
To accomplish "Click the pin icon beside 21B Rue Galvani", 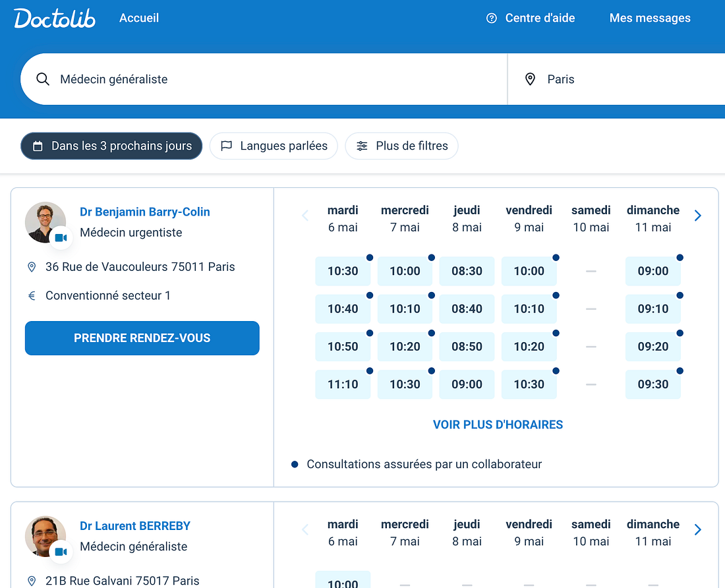I will tap(32, 581).
